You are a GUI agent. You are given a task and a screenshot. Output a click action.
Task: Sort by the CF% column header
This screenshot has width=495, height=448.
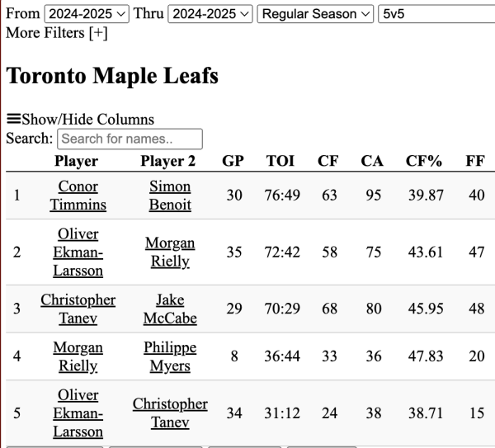click(424, 161)
